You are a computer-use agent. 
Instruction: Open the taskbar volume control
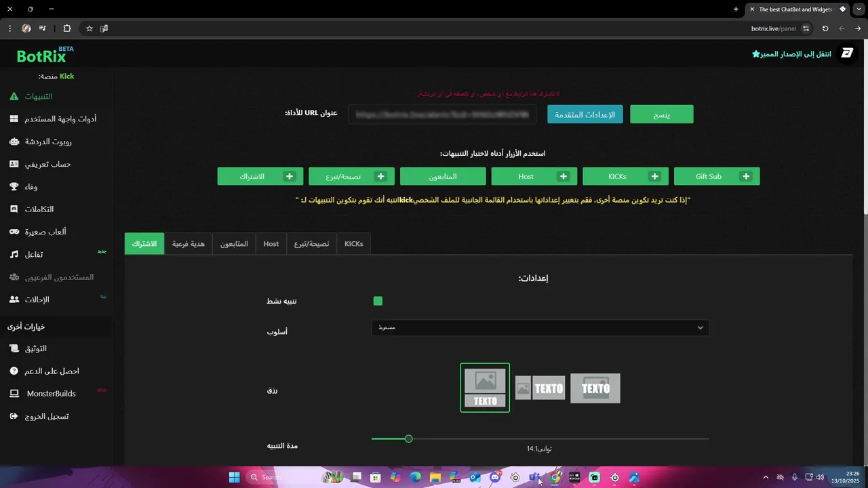coord(821,477)
